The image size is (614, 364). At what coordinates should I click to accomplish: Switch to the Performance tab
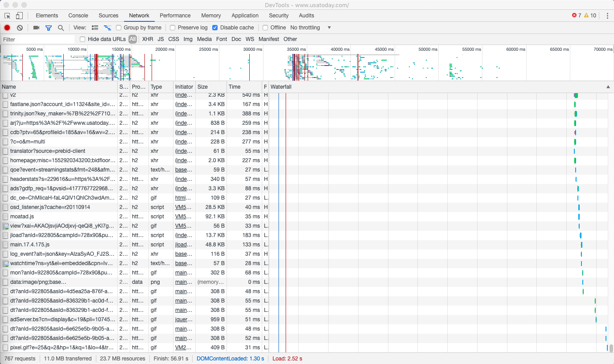coord(175,16)
